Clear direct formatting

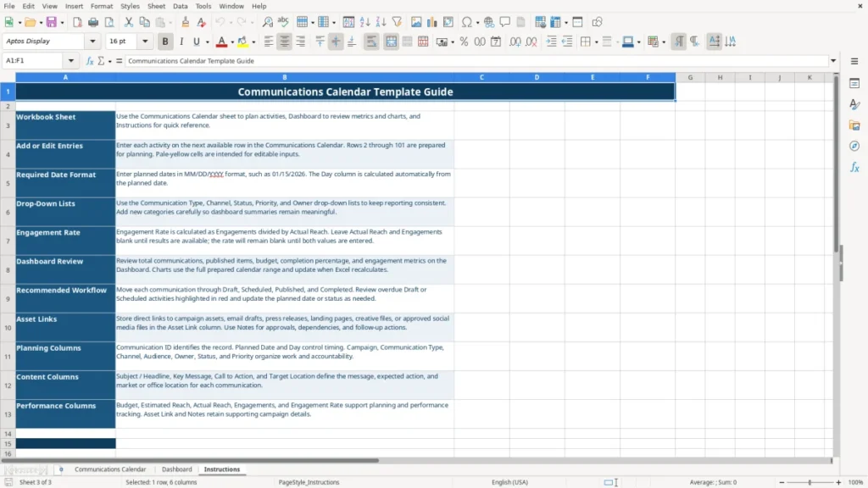(x=202, y=22)
